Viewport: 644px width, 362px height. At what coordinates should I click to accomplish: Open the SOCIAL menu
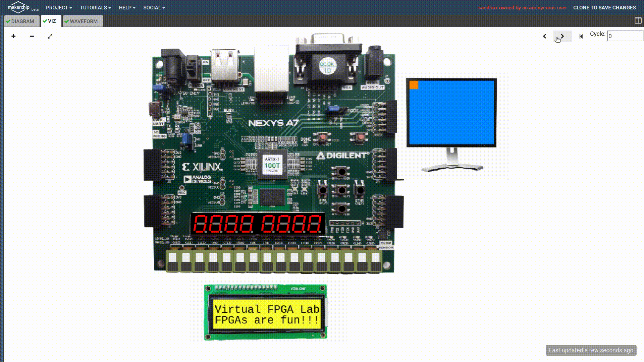(x=154, y=7)
